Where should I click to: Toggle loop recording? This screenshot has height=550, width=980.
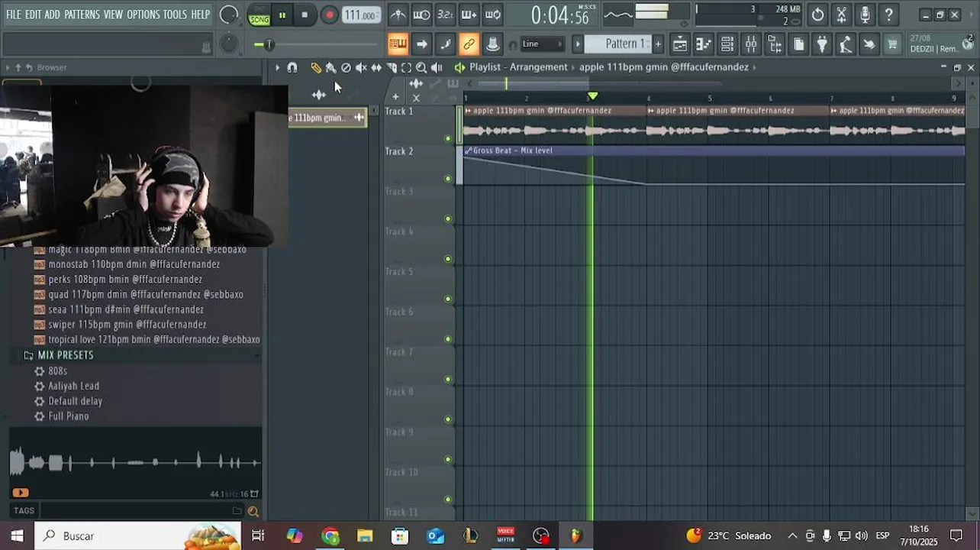click(492, 15)
